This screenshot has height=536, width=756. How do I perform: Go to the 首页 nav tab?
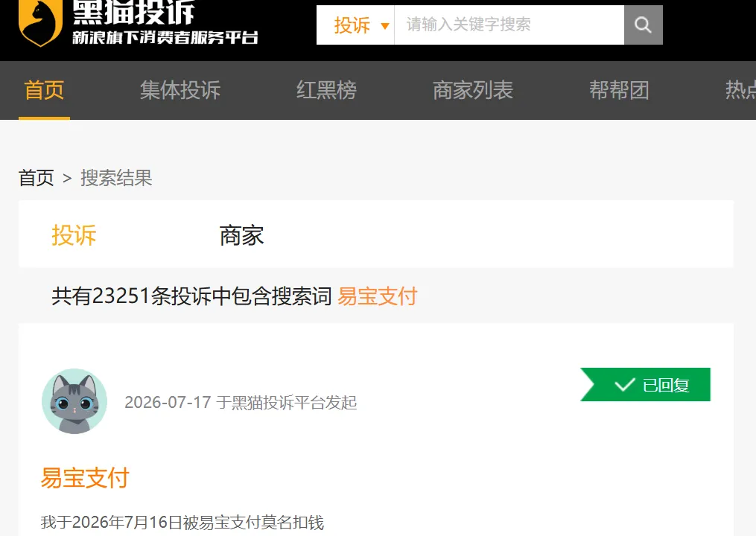tap(44, 90)
